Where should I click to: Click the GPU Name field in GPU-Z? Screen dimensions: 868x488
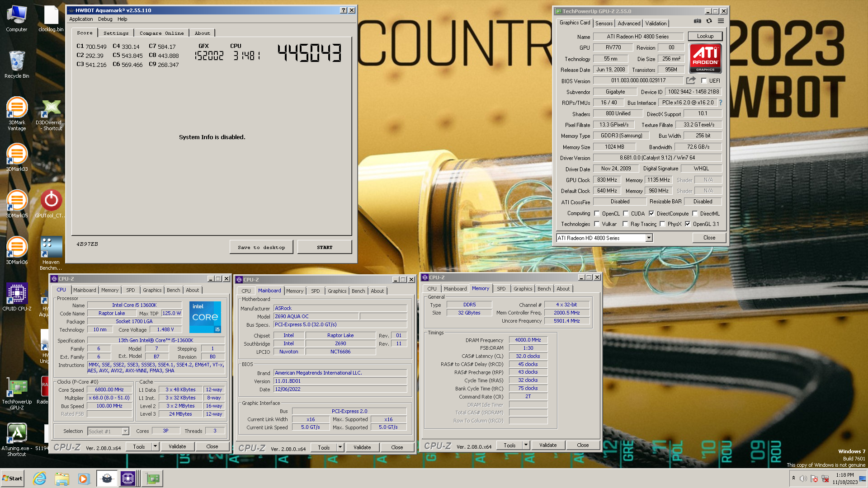click(637, 37)
